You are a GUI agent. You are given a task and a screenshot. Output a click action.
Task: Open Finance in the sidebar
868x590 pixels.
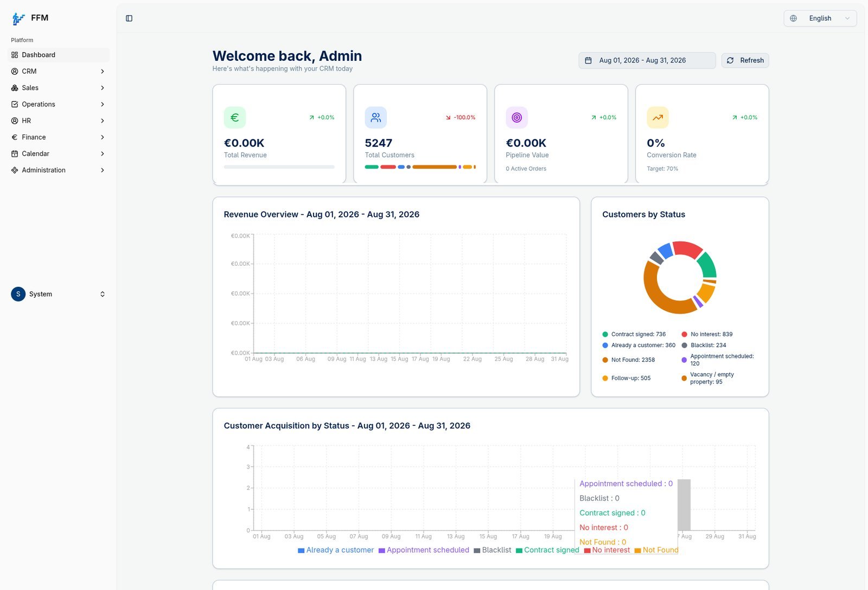(59, 137)
